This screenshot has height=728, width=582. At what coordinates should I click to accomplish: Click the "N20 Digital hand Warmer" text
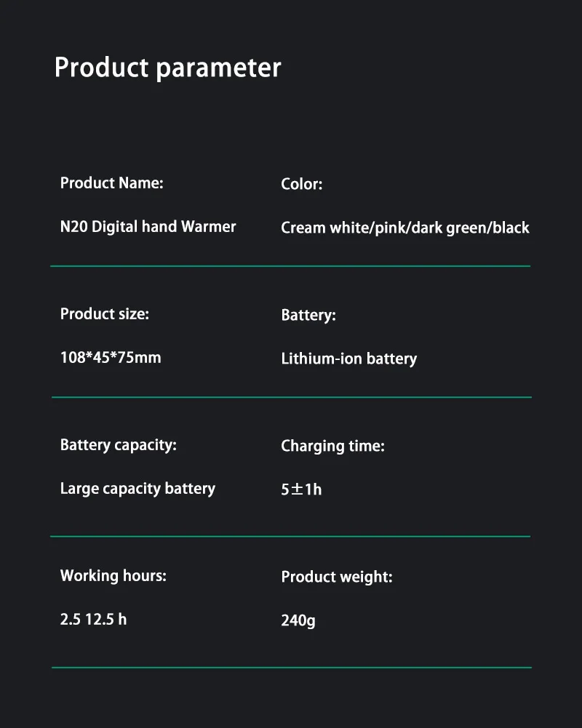(148, 227)
